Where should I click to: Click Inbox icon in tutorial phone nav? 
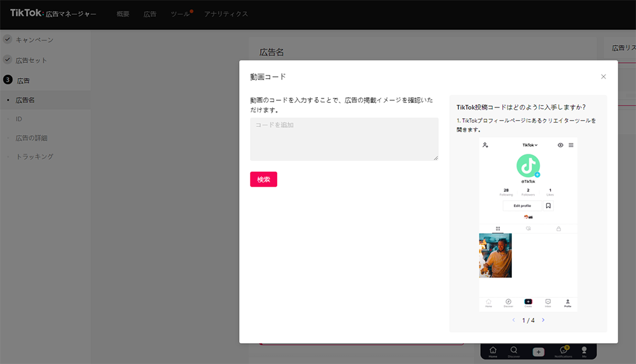pos(548,303)
